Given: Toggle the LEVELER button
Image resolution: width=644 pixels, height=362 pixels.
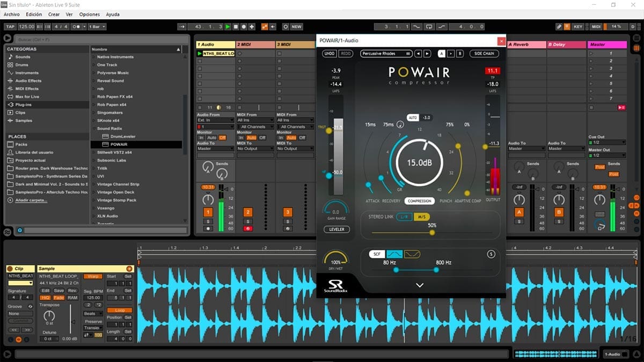Looking at the screenshot, I should click(x=336, y=229).
